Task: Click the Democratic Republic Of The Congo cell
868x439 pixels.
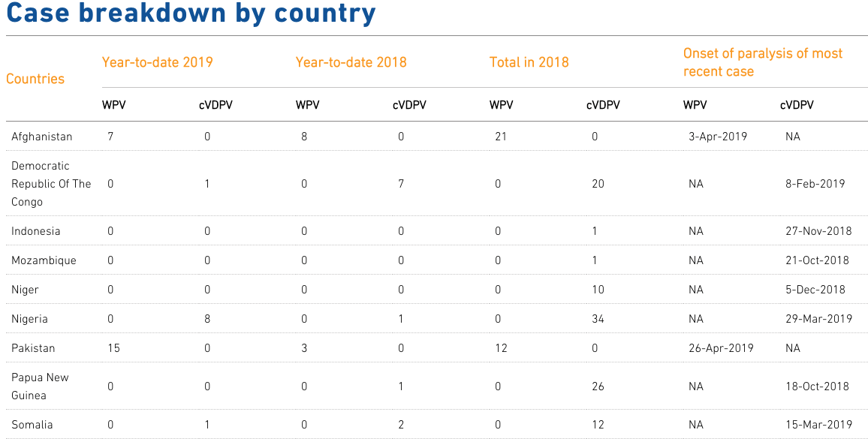Action: click(51, 184)
